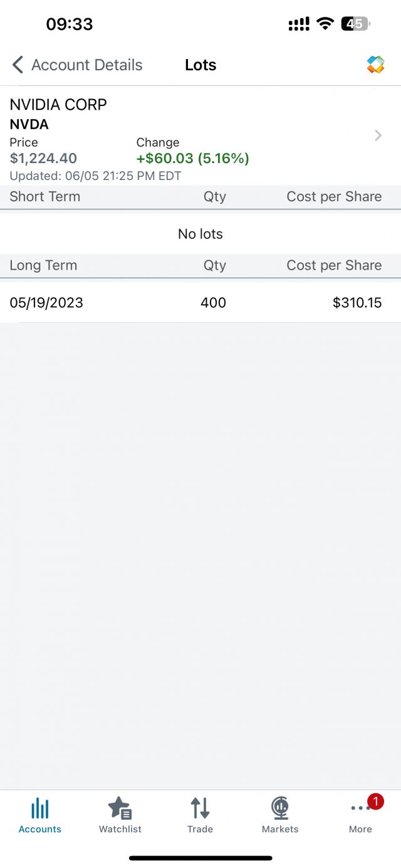Tap the battery indicator in status bar
The height and width of the screenshot is (868, 401).
click(355, 24)
